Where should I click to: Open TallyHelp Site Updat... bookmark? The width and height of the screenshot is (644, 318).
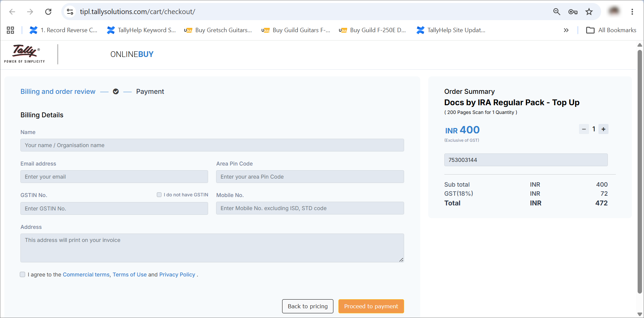451,30
